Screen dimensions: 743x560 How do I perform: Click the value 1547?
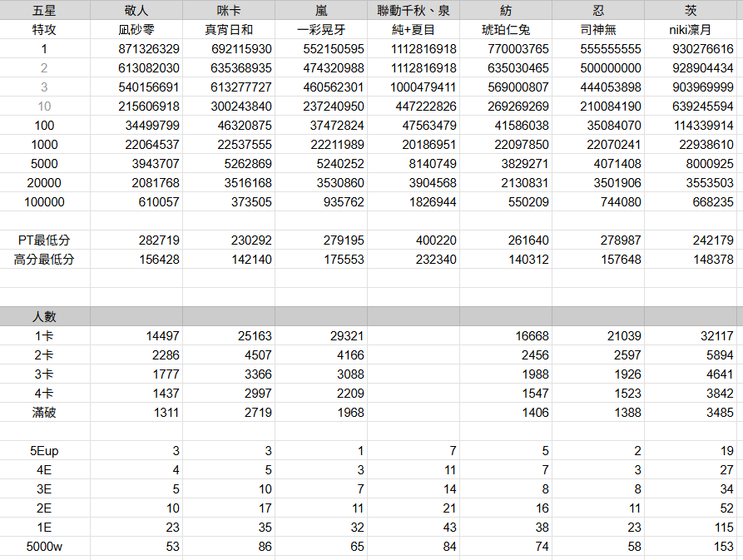pyautogui.click(x=536, y=394)
